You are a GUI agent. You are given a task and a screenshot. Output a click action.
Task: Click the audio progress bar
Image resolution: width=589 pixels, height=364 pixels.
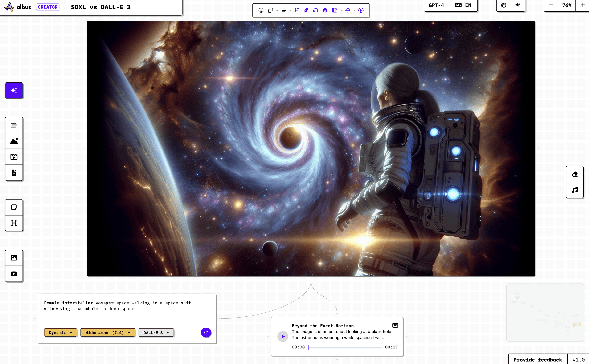(345, 347)
